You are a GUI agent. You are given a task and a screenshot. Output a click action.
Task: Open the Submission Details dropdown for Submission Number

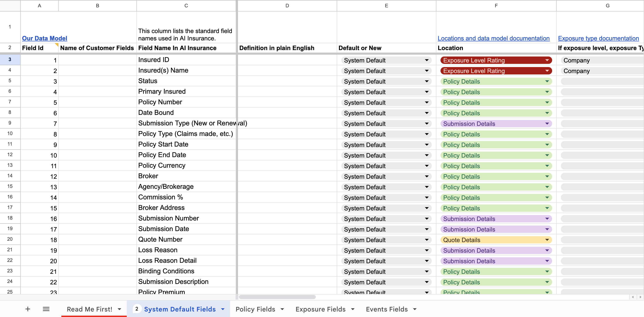[547, 218]
